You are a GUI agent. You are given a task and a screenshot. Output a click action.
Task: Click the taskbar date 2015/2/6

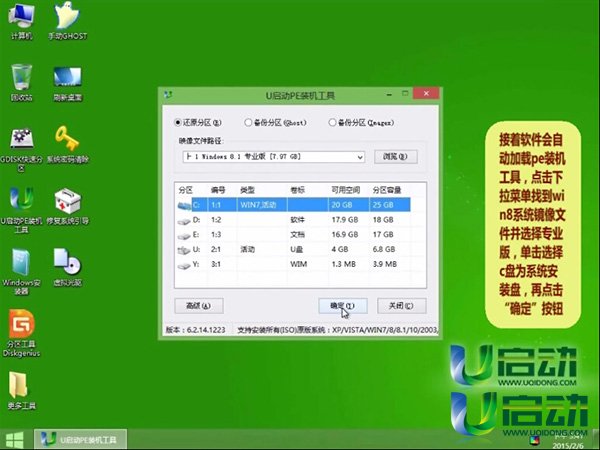coord(568,446)
